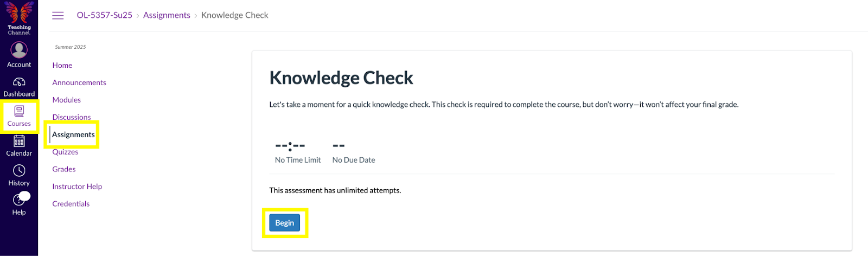Open Quizzes in the course menu
The image size is (868, 256).
point(65,152)
